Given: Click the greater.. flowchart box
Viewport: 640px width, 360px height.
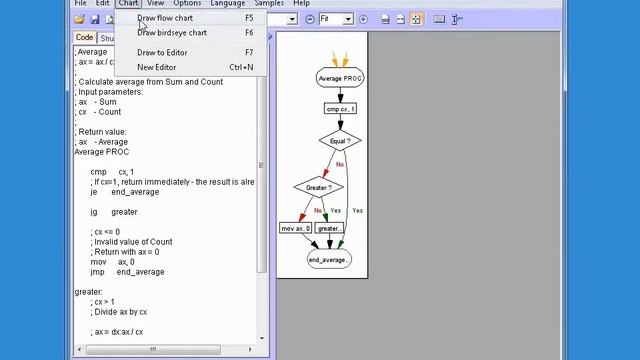Looking at the screenshot, I should [329, 228].
